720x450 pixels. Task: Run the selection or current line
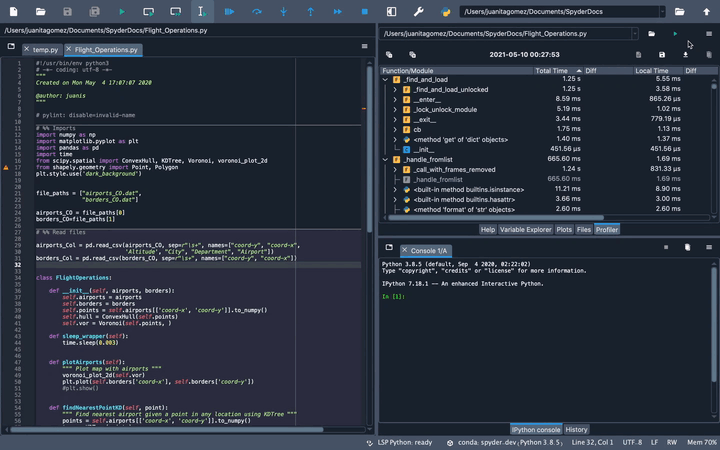202,11
